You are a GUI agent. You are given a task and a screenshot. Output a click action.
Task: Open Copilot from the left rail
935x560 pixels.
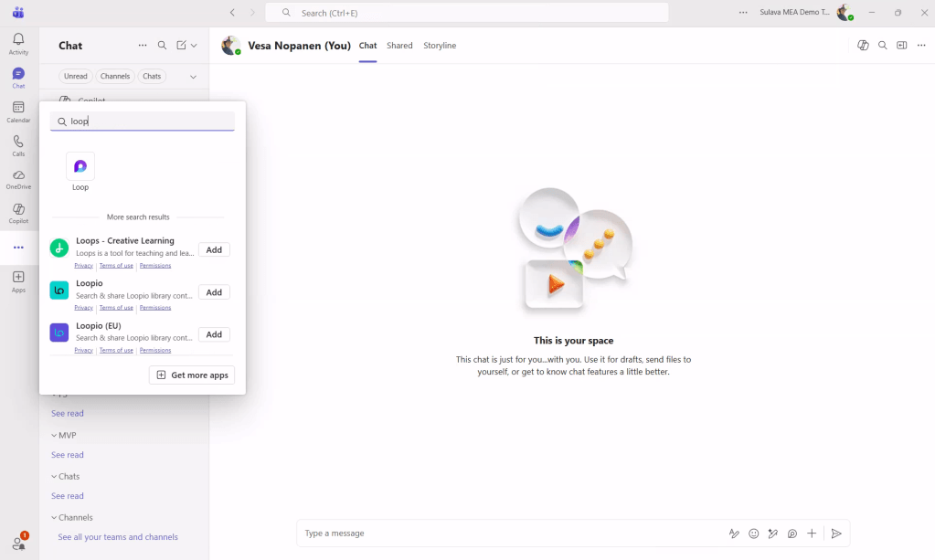[18, 213]
